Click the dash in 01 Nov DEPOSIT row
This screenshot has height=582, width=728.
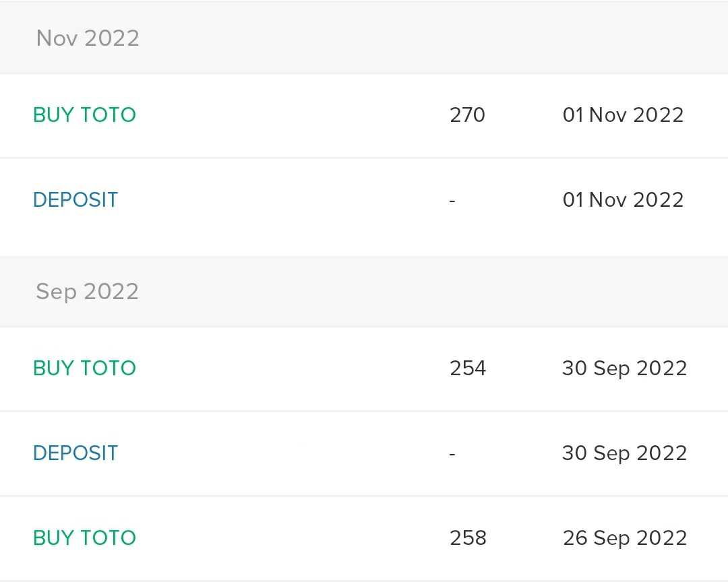point(452,200)
